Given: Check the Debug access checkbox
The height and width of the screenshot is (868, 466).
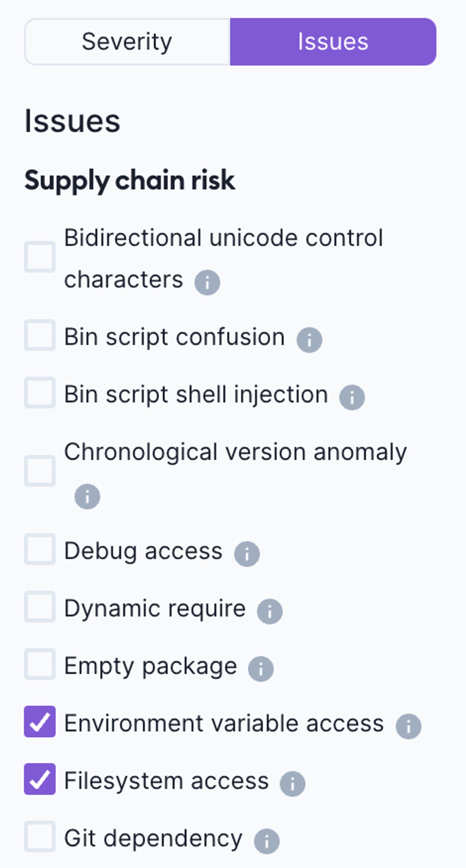Looking at the screenshot, I should [x=40, y=549].
